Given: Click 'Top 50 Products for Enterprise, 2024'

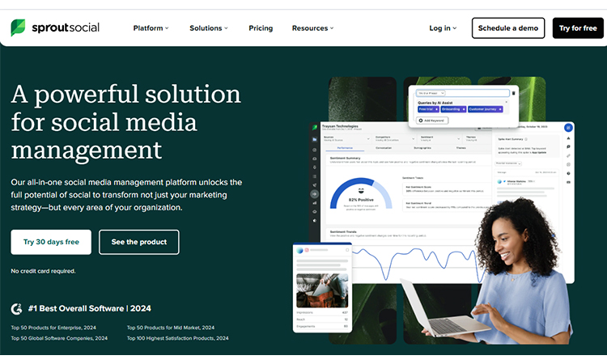Looking at the screenshot, I should click(53, 328).
